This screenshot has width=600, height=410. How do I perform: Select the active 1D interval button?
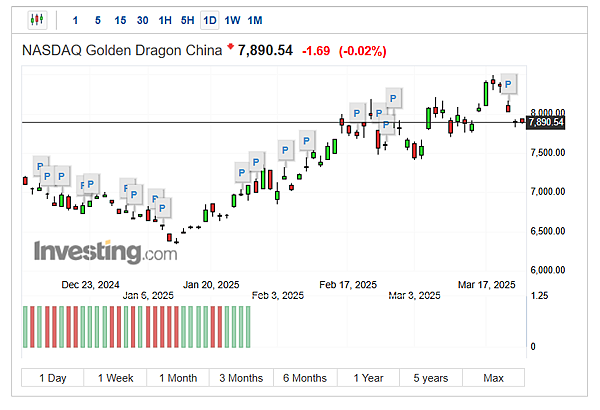210,20
